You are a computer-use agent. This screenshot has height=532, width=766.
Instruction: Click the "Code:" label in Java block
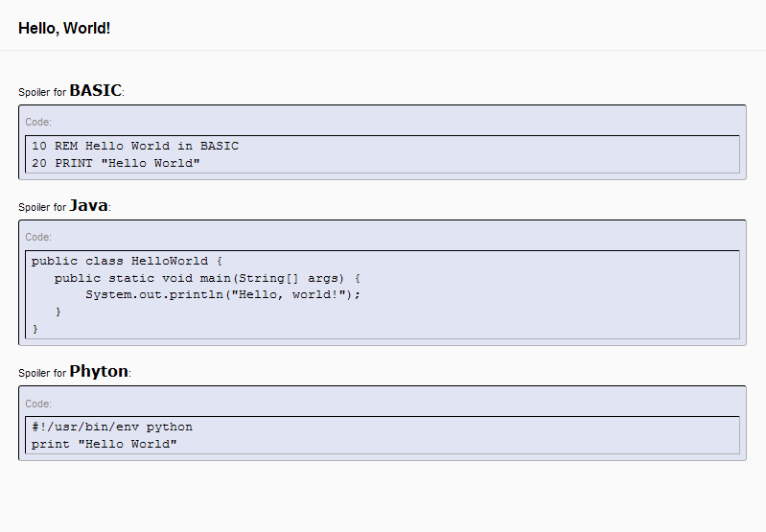pos(38,237)
